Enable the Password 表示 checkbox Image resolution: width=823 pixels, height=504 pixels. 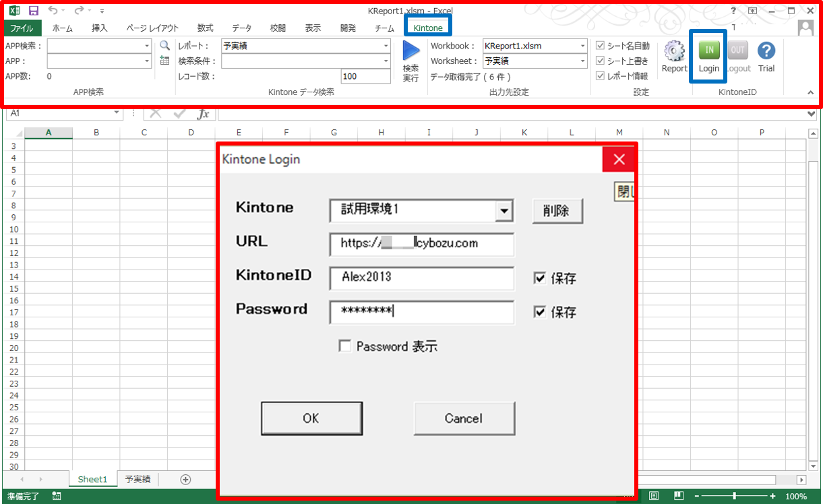pyautogui.click(x=345, y=346)
